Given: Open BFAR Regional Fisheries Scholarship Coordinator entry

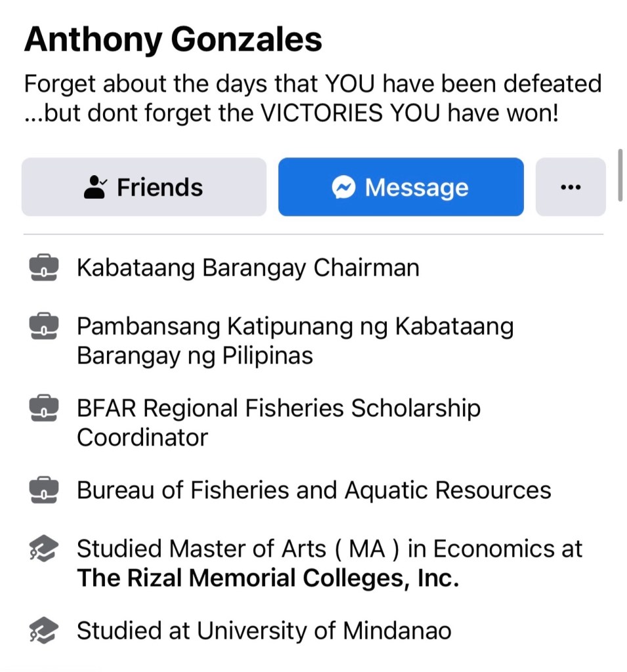Looking at the screenshot, I should pyautogui.click(x=278, y=422).
